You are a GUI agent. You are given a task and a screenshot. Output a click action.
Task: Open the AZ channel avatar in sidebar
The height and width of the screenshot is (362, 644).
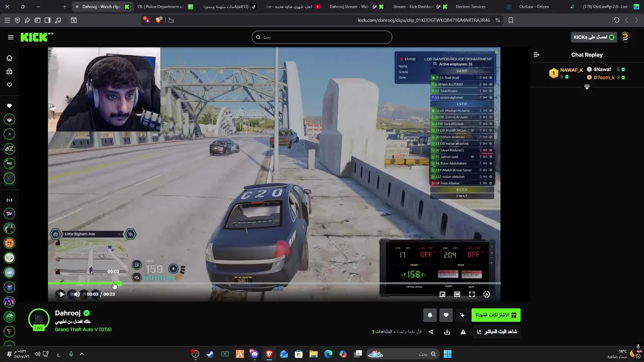tap(9, 149)
